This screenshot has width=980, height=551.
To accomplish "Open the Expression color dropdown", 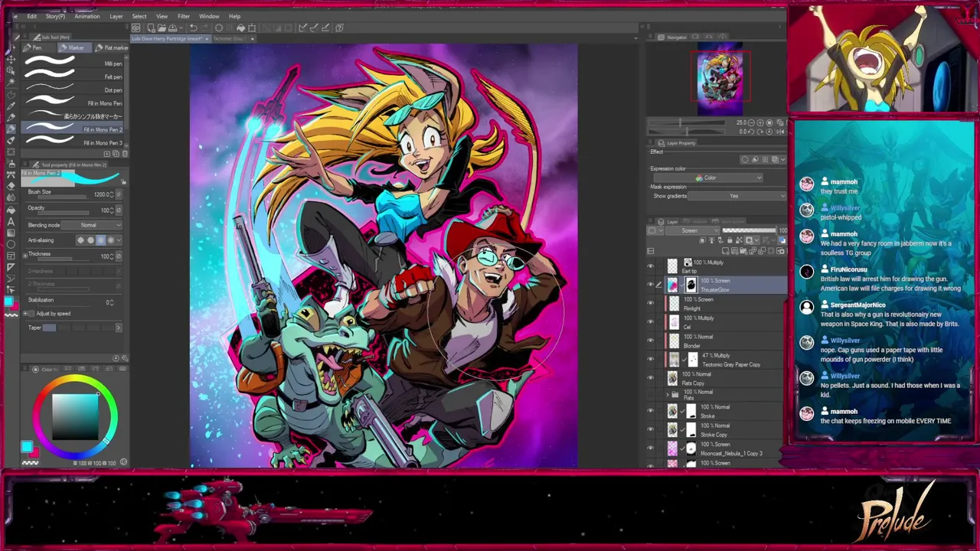I will (x=708, y=178).
